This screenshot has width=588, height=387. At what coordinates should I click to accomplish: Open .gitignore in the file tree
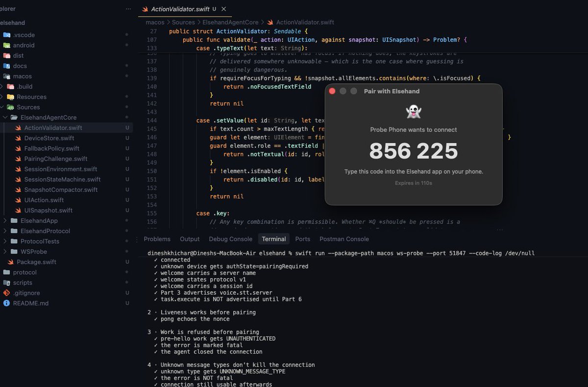pos(26,293)
